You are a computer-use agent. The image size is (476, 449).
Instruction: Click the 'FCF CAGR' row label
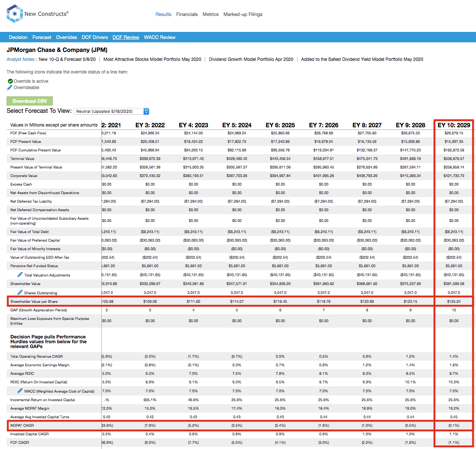(20, 443)
